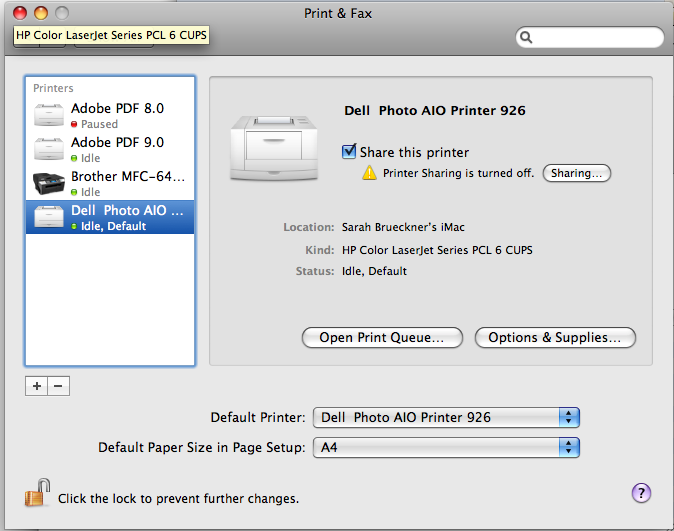Image resolution: width=674 pixels, height=531 pixels.
Task: Minimize window with the yellow button
Action: (41, 13)
